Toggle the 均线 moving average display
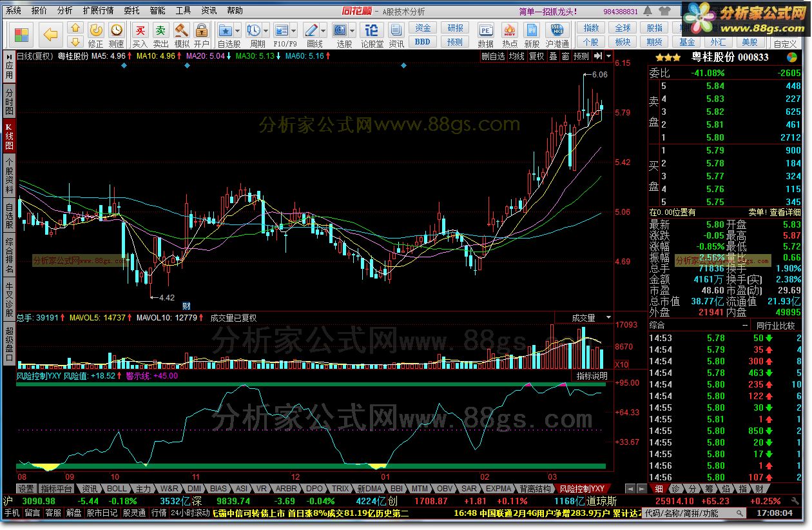The width and height of the screenshot is (812, 530). pos(517,56)
